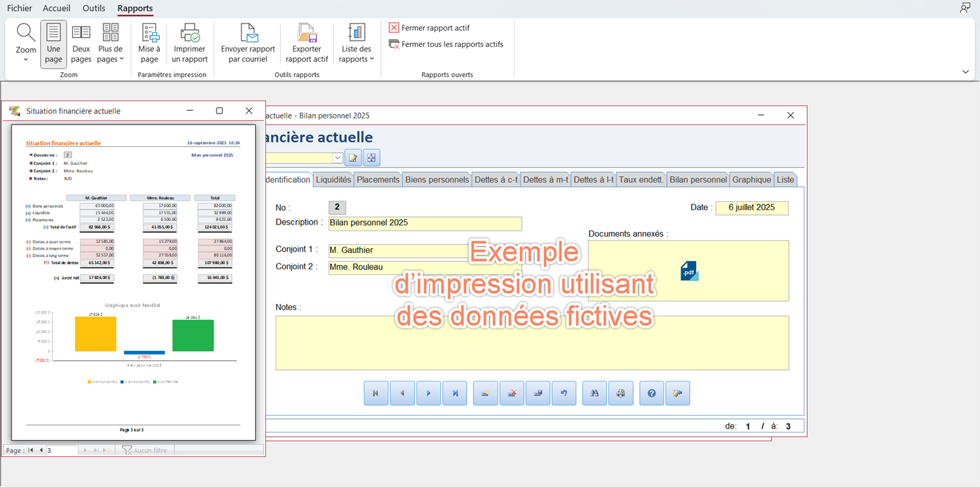Screen dimensions: 980x487
Task: Click Exporter rapport actif icon
Action: pyautogui.click(x=307, y=44)
